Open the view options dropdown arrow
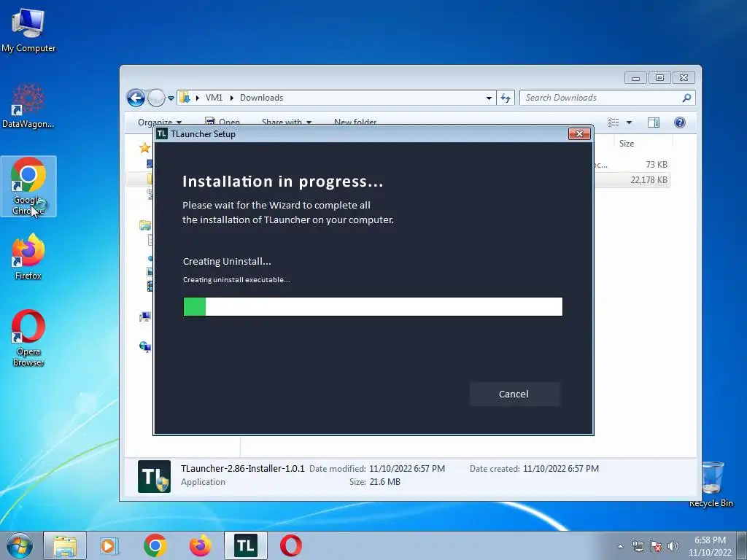 click(x=629, y=122)
